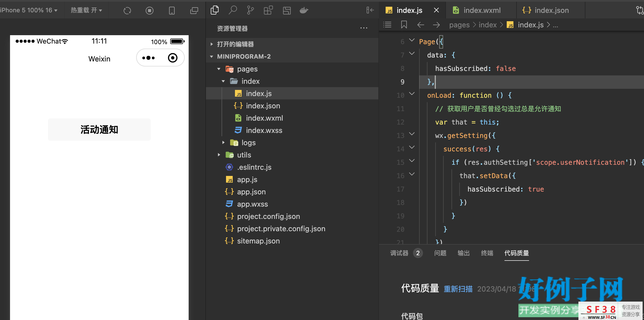644x320 pixels.
Task: Click the bookmark icon in the editor bar
Action: tap(404, 25)
